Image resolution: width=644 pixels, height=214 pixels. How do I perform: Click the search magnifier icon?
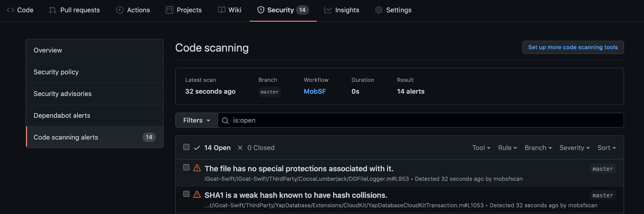coord(225,121)
